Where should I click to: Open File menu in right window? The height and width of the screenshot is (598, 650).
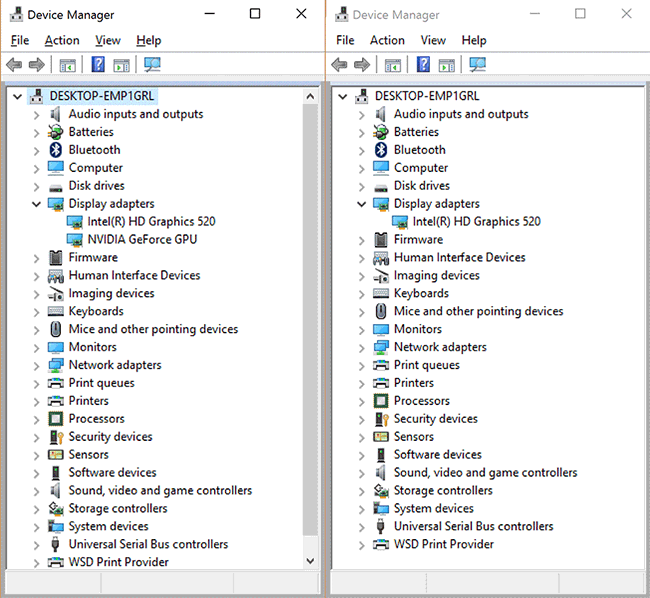click(345, 40)
